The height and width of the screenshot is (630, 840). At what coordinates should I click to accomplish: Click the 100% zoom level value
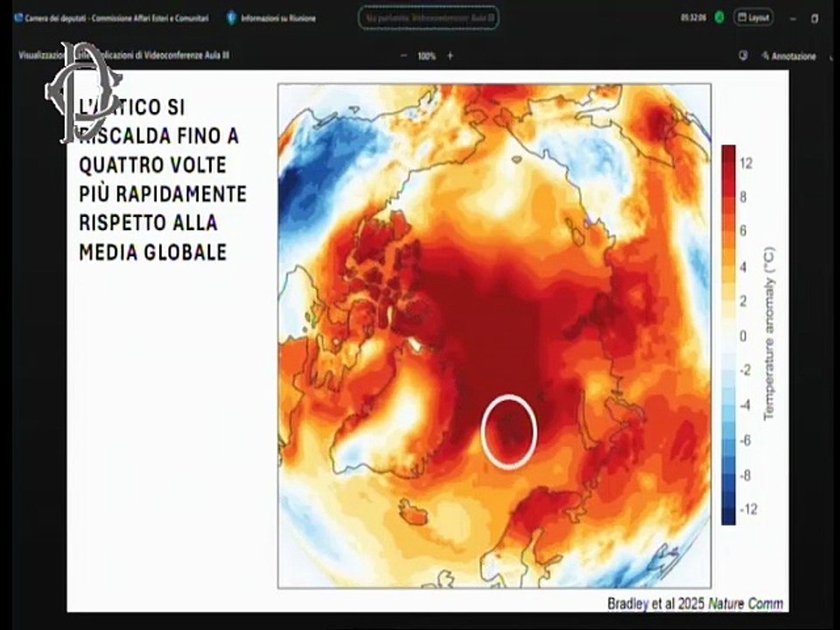coord(427,56)
